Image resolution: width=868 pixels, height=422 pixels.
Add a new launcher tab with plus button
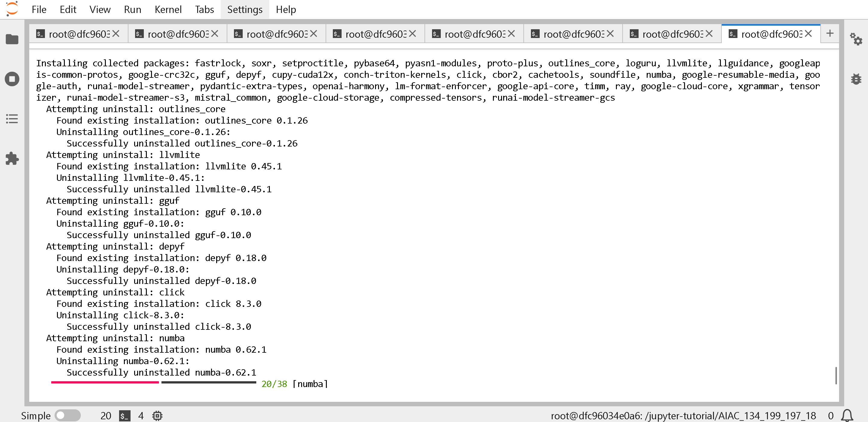(x=830, y=33)
